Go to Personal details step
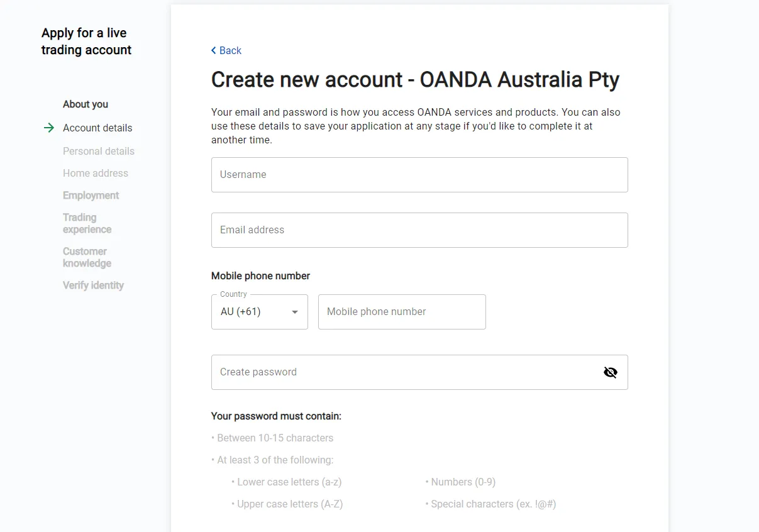Screen dimensions: 759x532 tap(99, 151)
